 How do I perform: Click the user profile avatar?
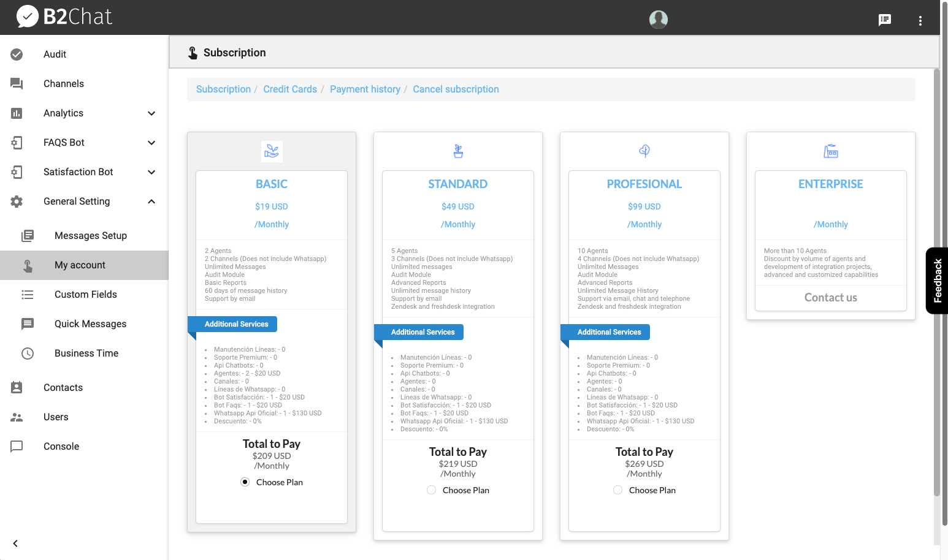coord(658,20)
